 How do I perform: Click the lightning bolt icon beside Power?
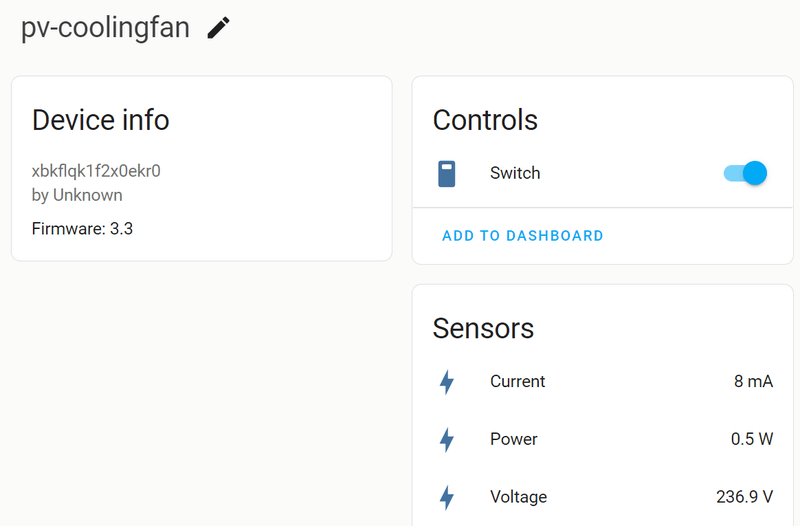[447, 439]
